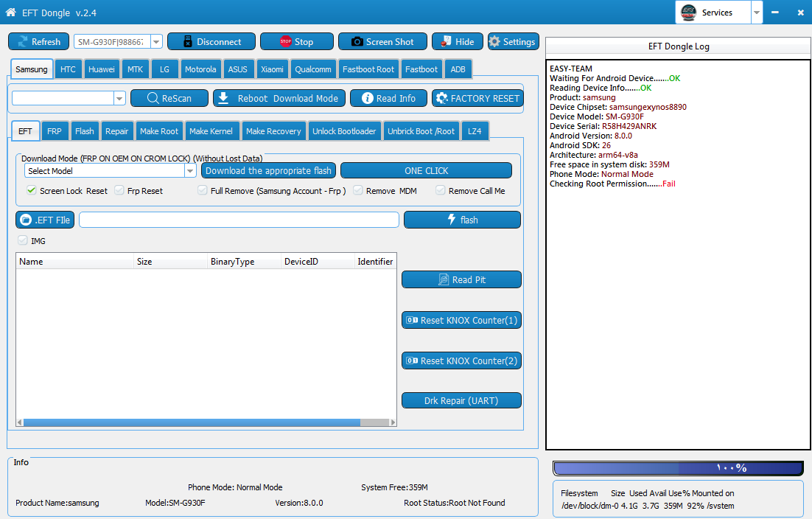The width and height of the screenshot is (812, 519).
Task: Open the Services dropdown arrow
Action: (x=757, y=13)
